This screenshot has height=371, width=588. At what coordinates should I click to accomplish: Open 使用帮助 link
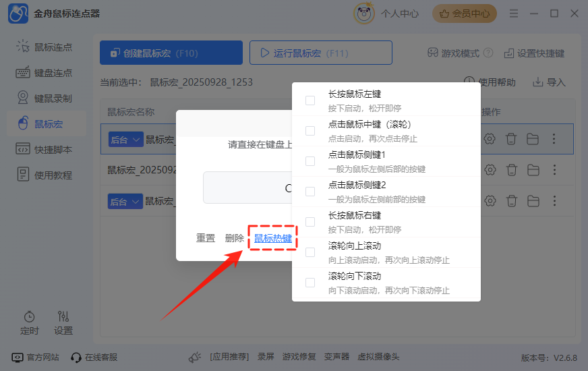pos(490,82)
